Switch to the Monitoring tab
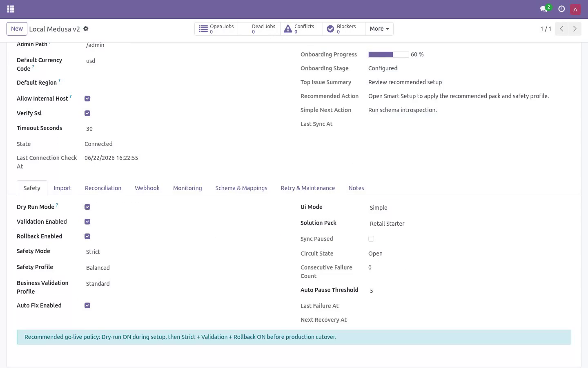This screenshot has width=588, height=368. (x=187, y=188)
